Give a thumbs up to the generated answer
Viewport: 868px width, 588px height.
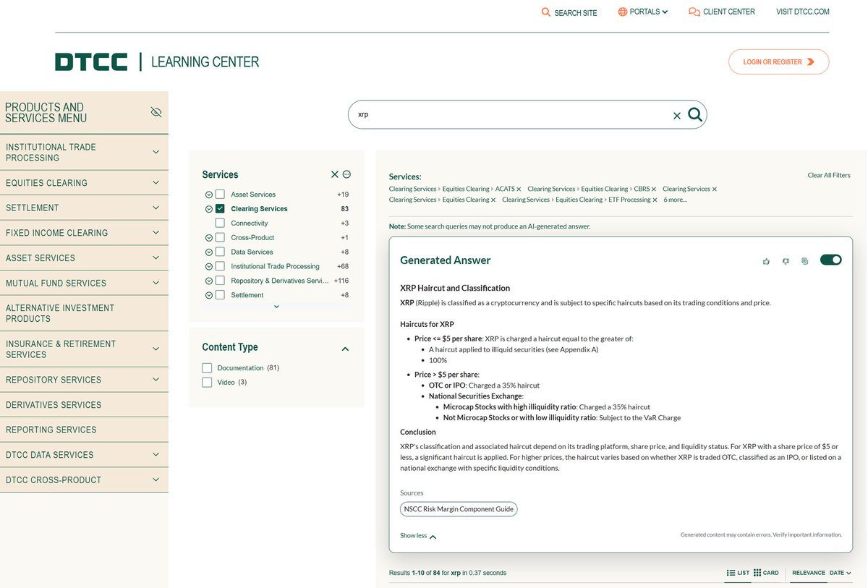(x=766, y=261)
